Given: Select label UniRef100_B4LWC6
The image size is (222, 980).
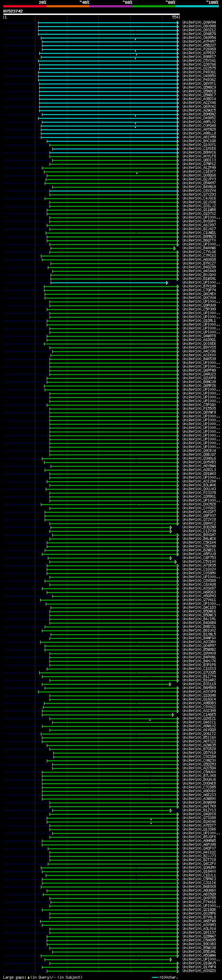Looking at the screenshot, I should tap(199, 538).
